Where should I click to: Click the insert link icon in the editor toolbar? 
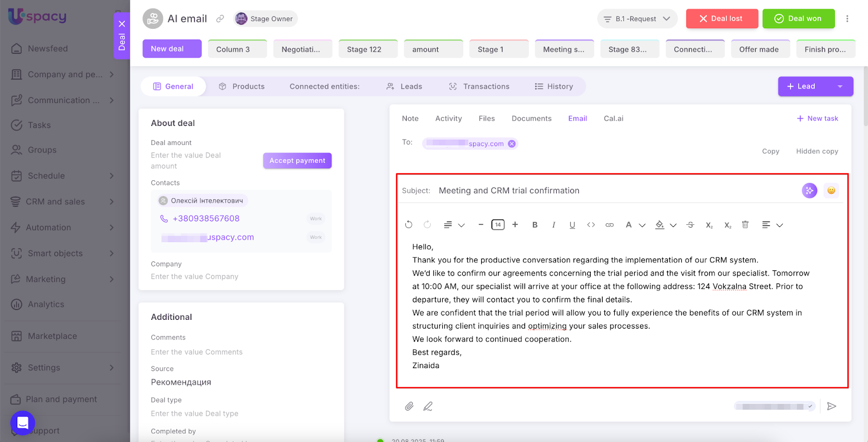coord(610,225)
